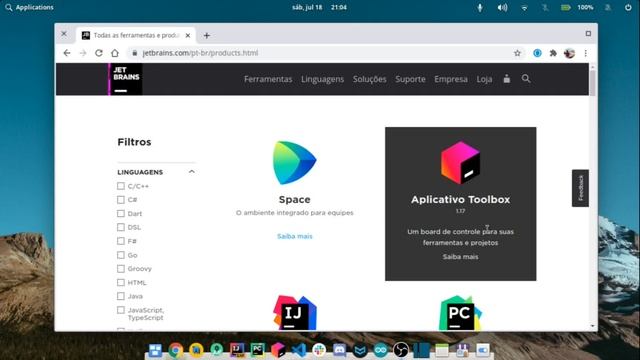Open the Ferramentas navigation menu
Screen dimensions: 640x360
pos(268,79)
